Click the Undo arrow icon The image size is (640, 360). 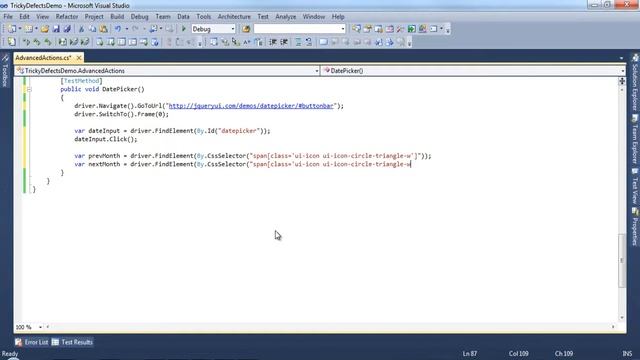(x=118, y=29)
